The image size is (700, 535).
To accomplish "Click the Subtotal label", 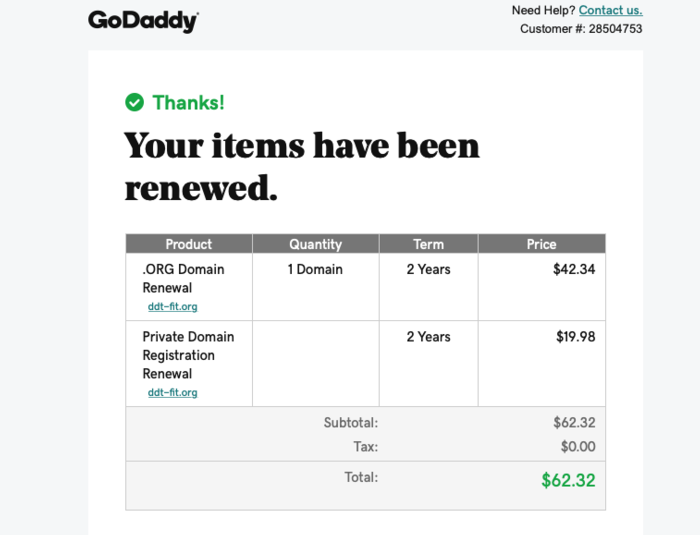I will (350, 422).
